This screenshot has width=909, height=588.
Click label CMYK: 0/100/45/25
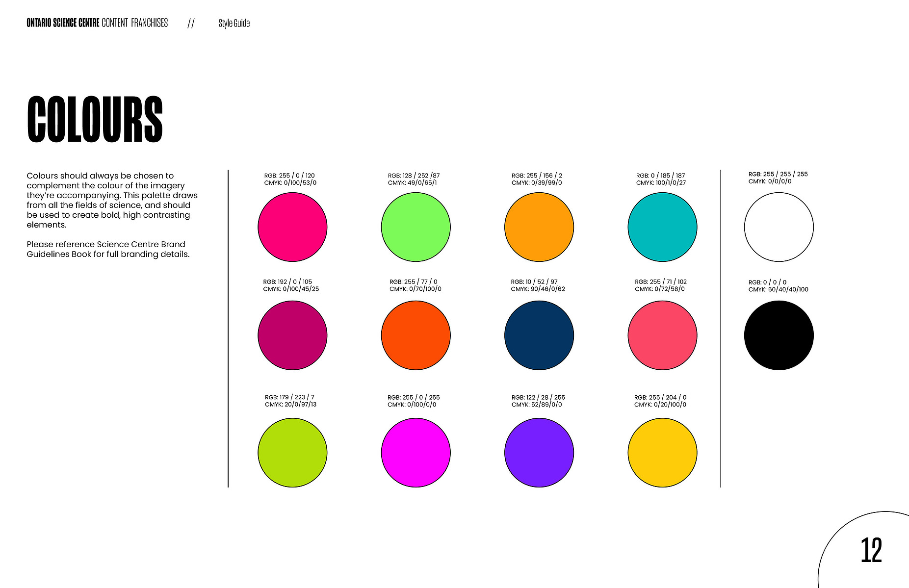pos(291,289)
